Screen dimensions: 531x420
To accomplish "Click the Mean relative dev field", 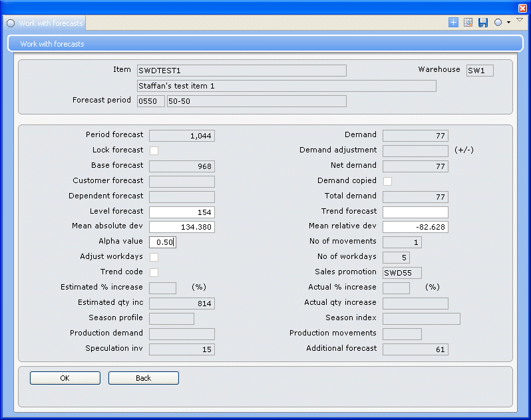I will (x=415, y=227).
